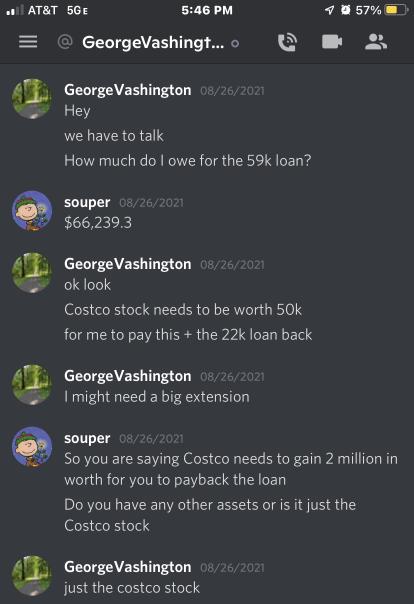The height and width of the screenshot is (604, 414).
Task: Tap the alarm clock icon in the status bar
Action: pyautogui.click(x=345, y=10)
